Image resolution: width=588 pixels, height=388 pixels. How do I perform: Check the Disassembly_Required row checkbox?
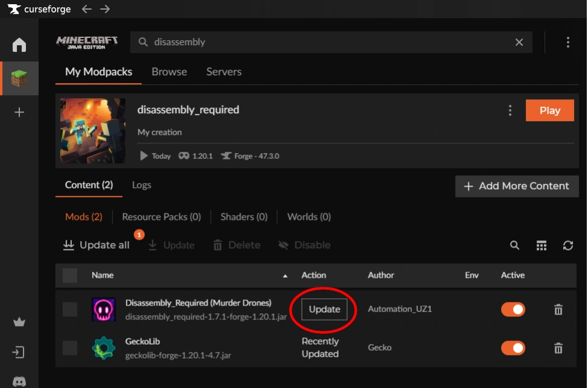click(70, 309)
